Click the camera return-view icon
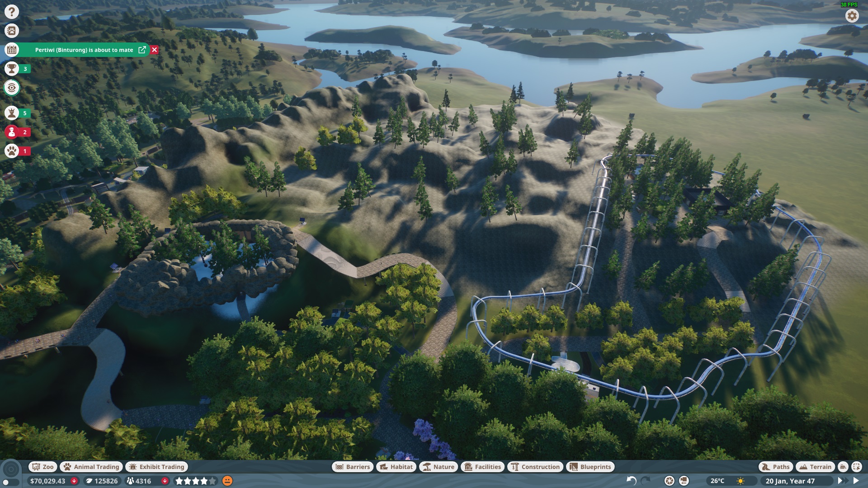868x488 pixels. click(x=684, y=481)
